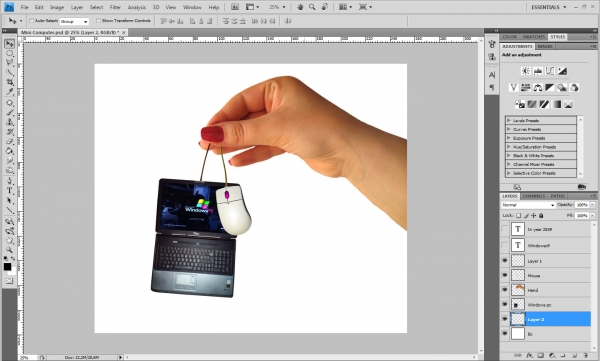Show the 'In year 2029' text layer

(x=505, y=229)
